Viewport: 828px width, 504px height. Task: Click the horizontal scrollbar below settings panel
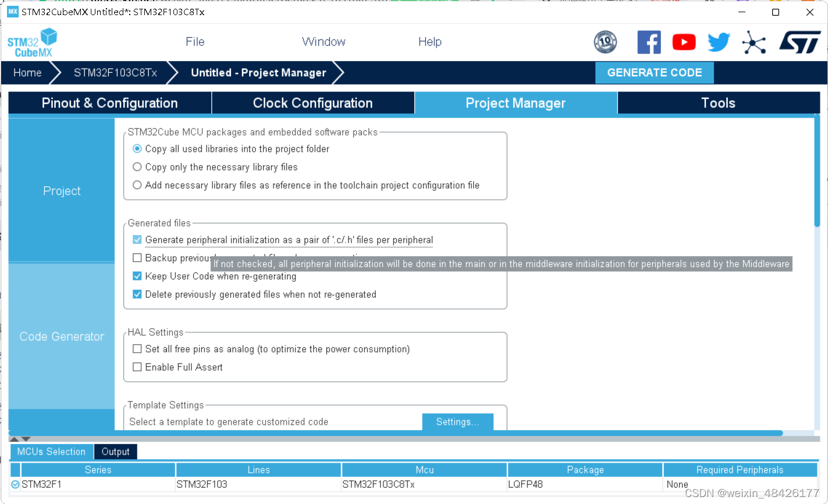[396, 433]
